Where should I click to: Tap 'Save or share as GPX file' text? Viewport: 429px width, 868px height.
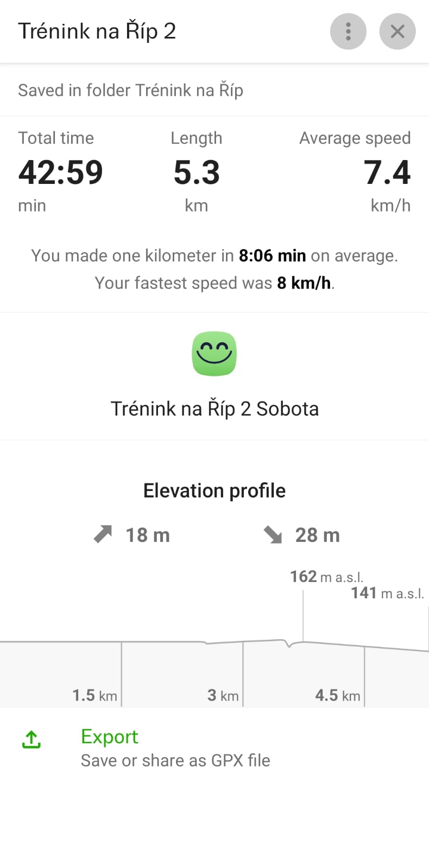click(x=175, y=761)
